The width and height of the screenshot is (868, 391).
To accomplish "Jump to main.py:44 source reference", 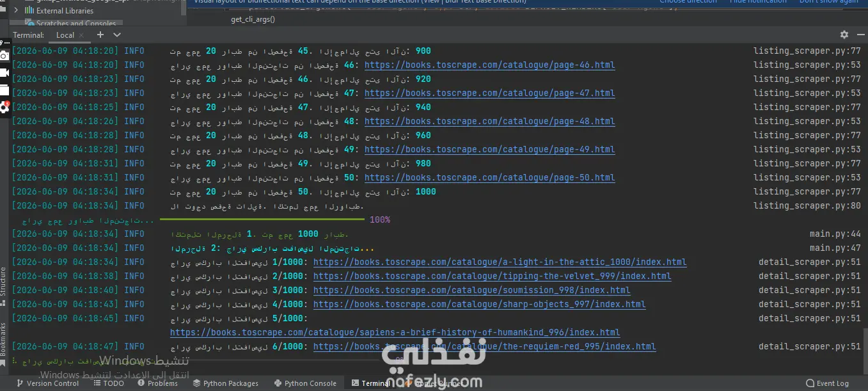I will (x=835, y=234).
